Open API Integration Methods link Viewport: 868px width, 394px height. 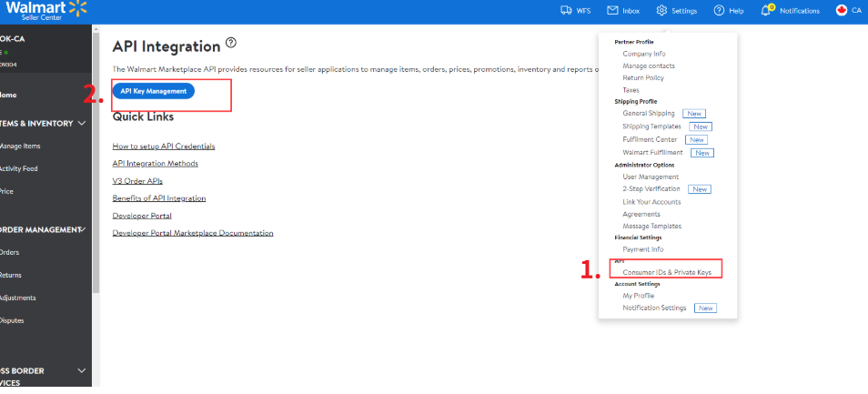(x=155, y=163)
